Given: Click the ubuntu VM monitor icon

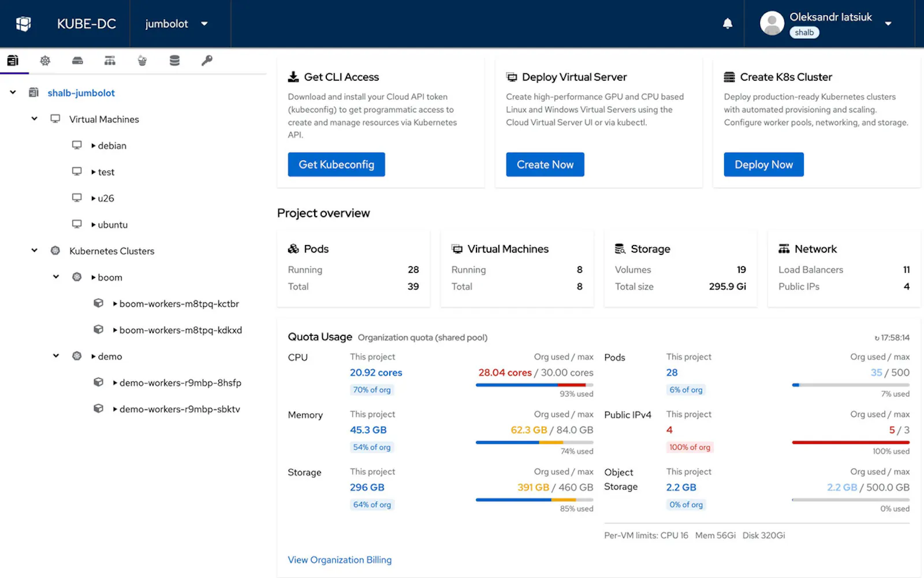Looking at the screenshot, I should click(77, 224).
